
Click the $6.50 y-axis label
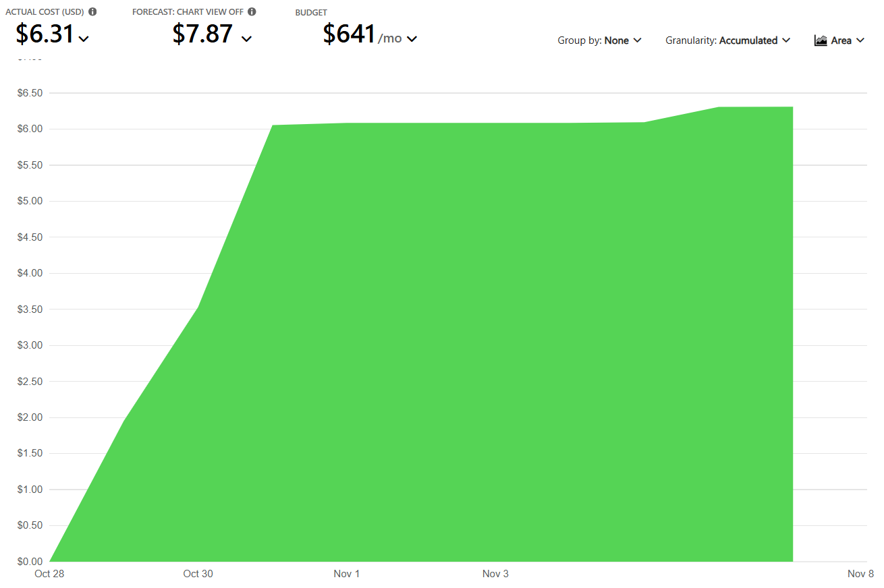coord(29,93)
